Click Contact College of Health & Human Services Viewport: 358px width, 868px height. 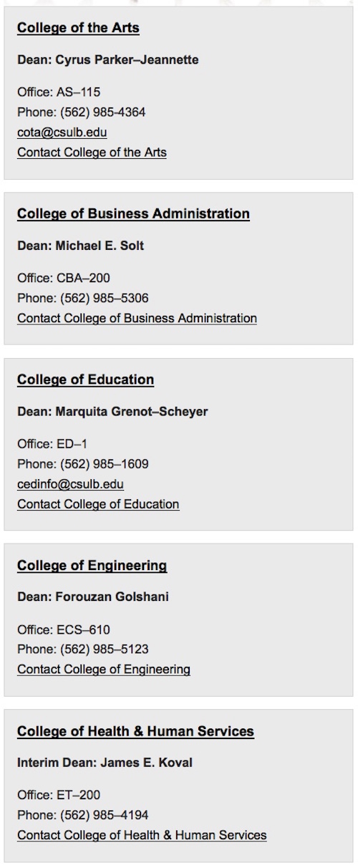142,835
